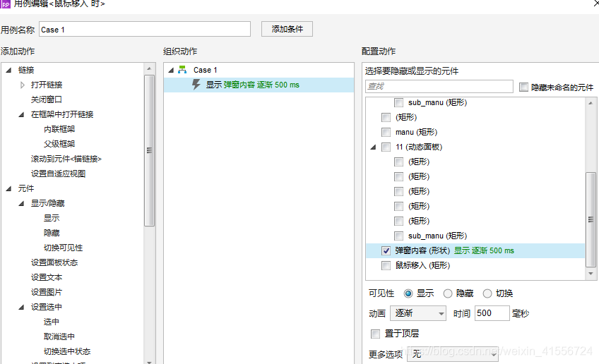Screen dimensions: 599x364
Task: Click the 用例名称 field containing Case 1
Action: point(145,29)
